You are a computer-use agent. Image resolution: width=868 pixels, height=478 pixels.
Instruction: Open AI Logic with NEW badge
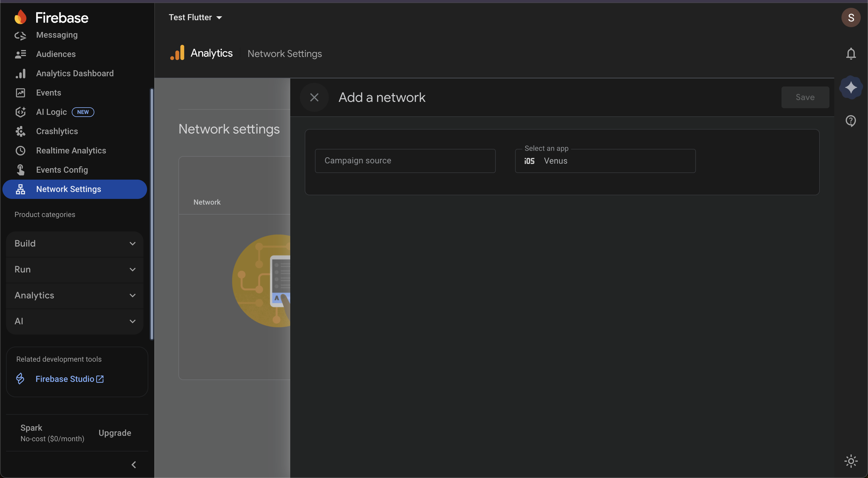pyautogui.click(x=52, y=112)
